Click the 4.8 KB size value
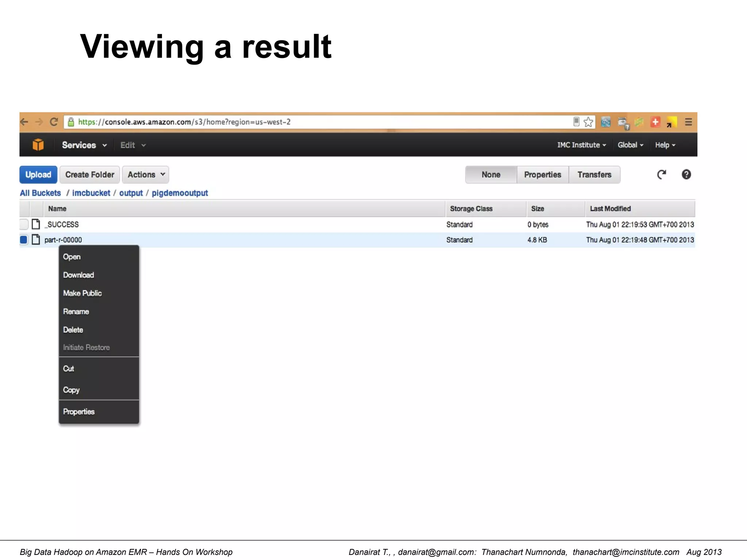Viewport: 747px width, 560px height. (537, 240)
